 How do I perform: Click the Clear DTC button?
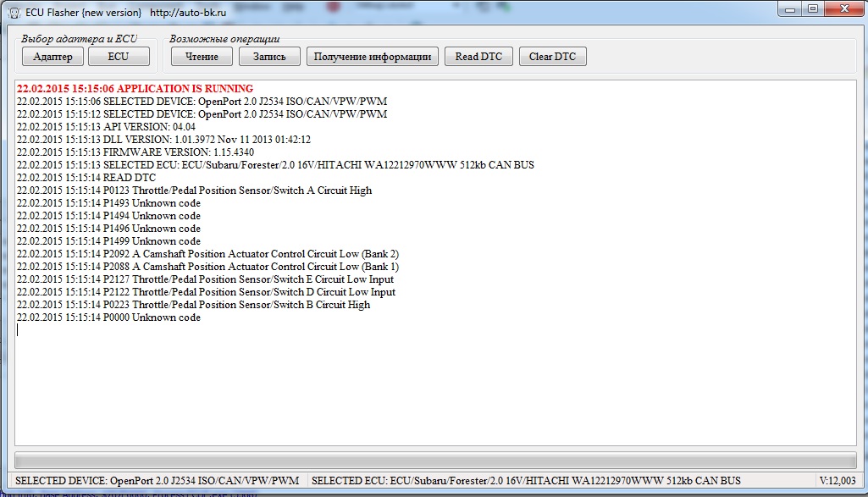coord(552,57)
